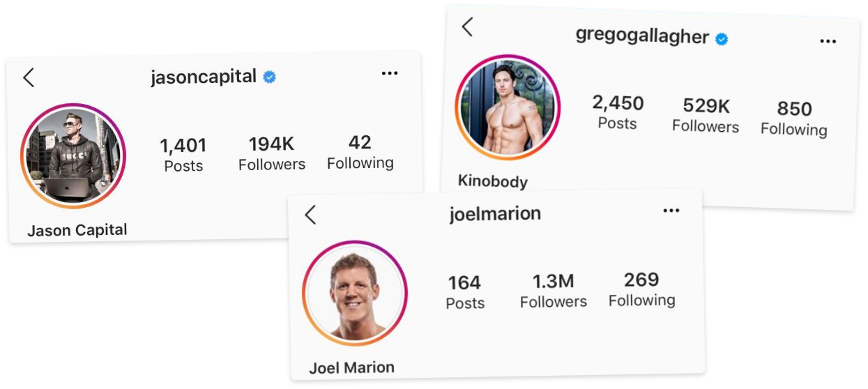This screenshot has width=868, height=389.
Task: View Jason Capital's story profile picture
Action: [x=73, y=156]
